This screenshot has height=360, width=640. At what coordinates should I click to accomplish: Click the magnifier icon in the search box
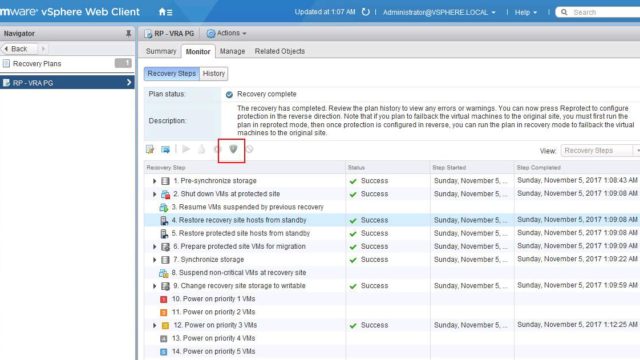564,12
